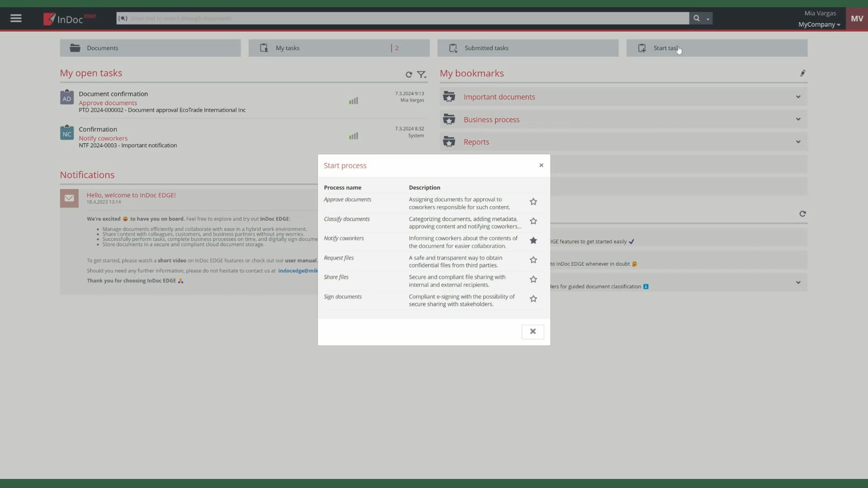The width and height of the screenshot is (868, 488).
Task: Favorite the Approve documents process
Action: tap(533, 202)
